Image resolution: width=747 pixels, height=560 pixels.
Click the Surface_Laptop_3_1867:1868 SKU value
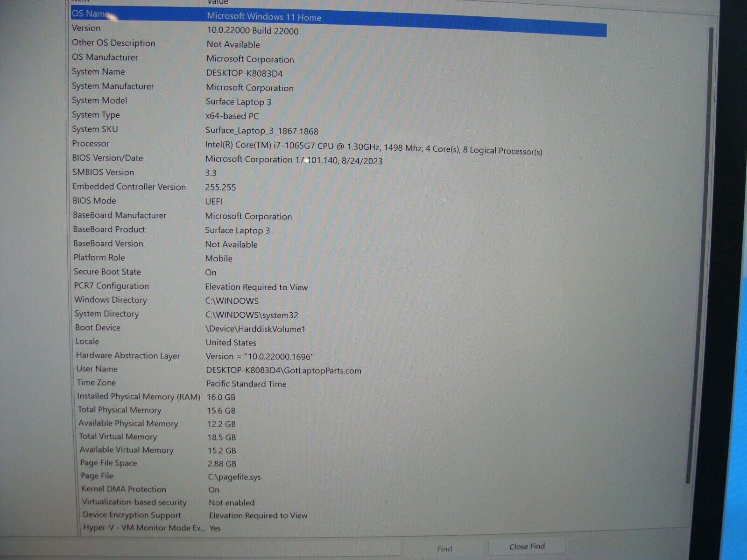[262, 131]
